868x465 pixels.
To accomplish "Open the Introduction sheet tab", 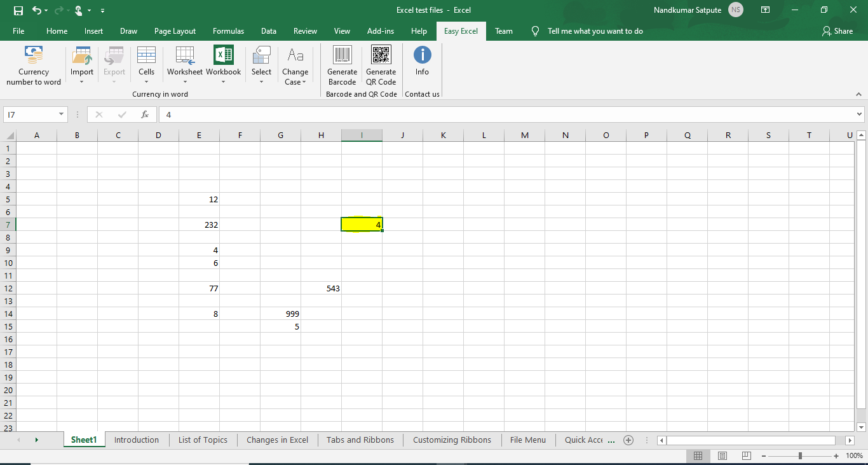I will 136,440.
